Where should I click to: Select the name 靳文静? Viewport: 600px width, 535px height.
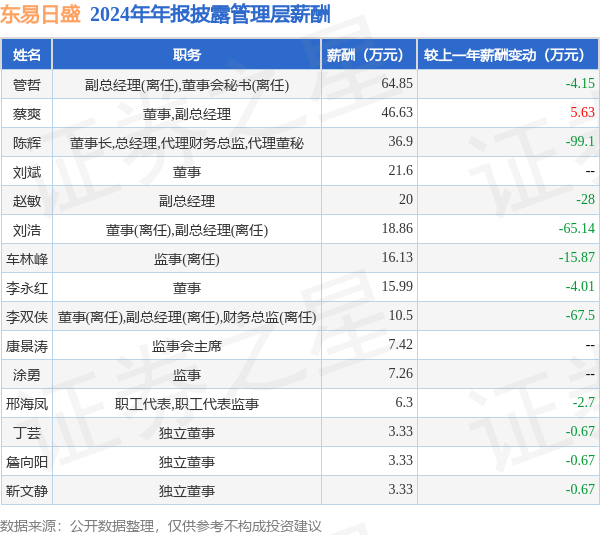pos(27,491)
